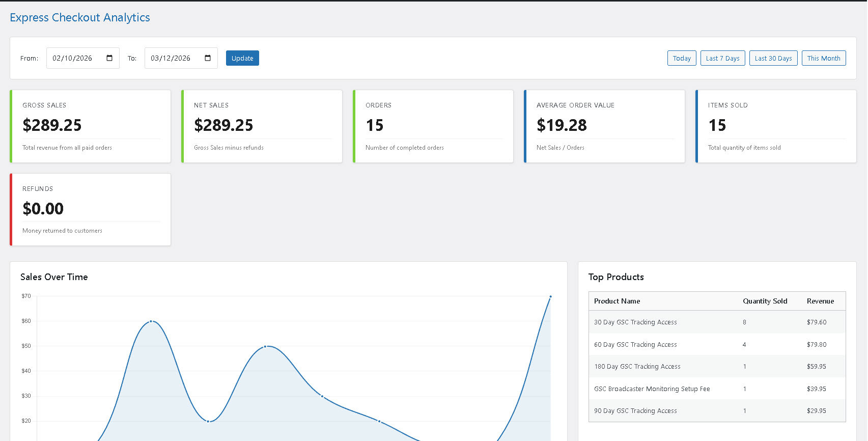This screenshot has height=441, width=868.
Task: Choose the Last 7 Days range
Action: click(x=722, y=58)
